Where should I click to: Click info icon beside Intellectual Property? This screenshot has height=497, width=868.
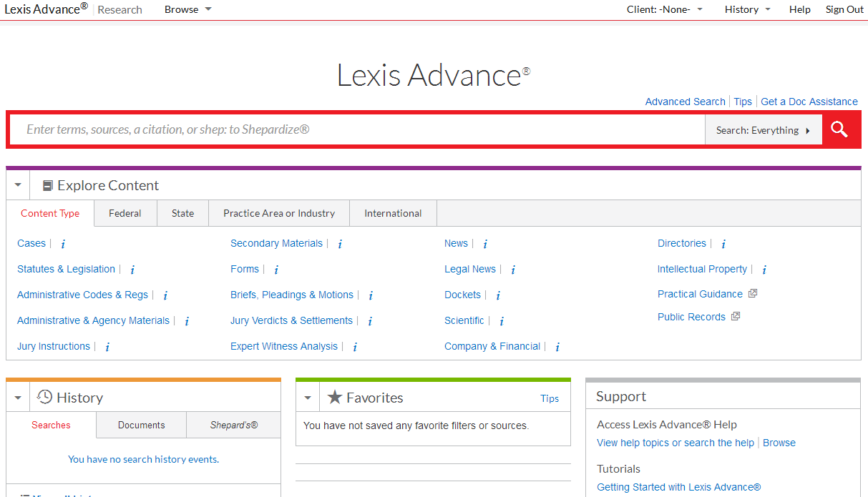click(764, 270)
